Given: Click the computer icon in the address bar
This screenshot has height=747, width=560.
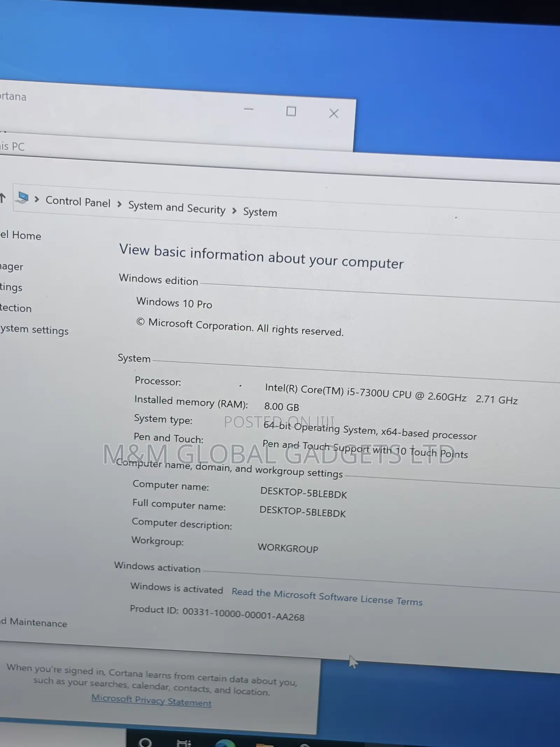Looking at the screenshot, I should (x=23, y=198).
